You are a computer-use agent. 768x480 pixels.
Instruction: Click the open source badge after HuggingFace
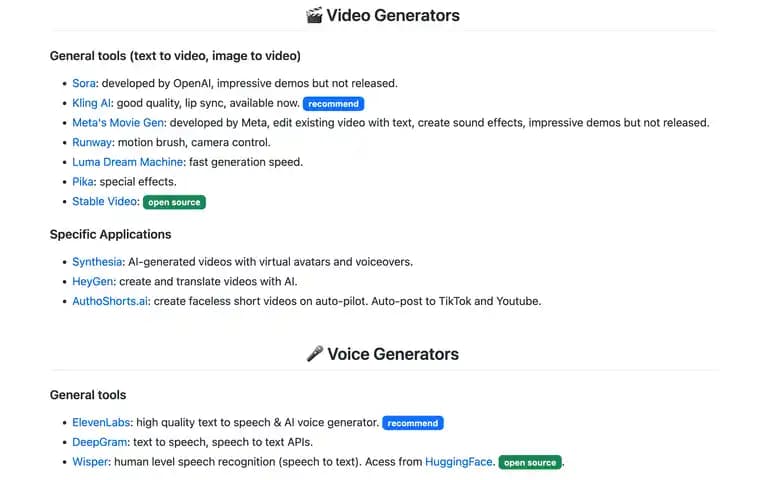coord(530,462)
